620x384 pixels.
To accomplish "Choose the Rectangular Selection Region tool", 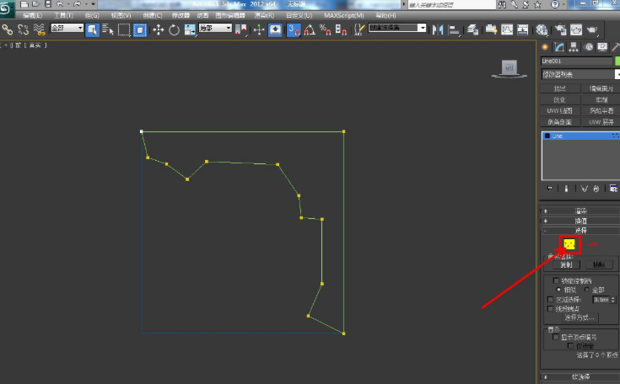I will tap(124, 30).
